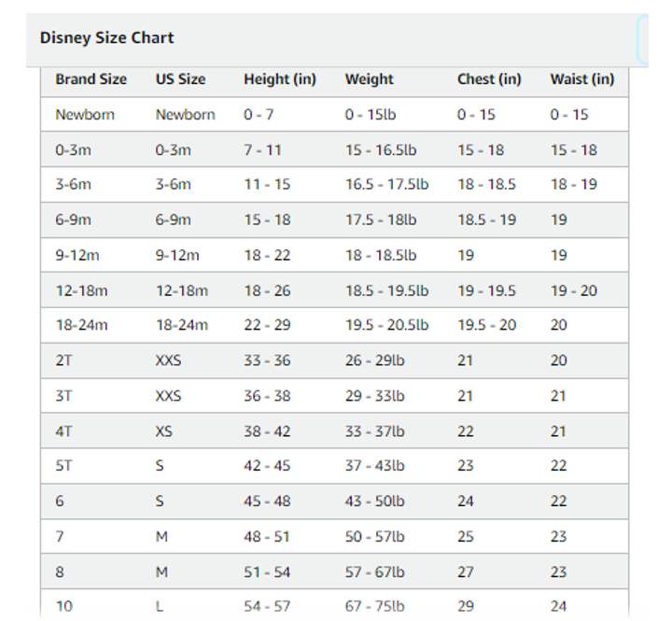Select the 0-3m brand size cell

[x=74, y=150]
